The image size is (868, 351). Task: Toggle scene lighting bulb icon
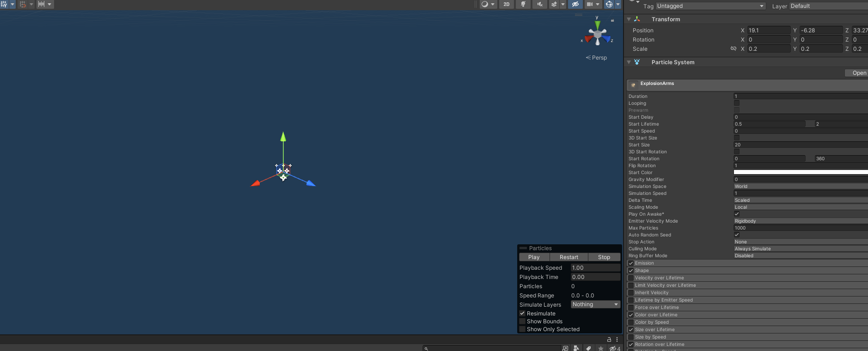point(523,4)
